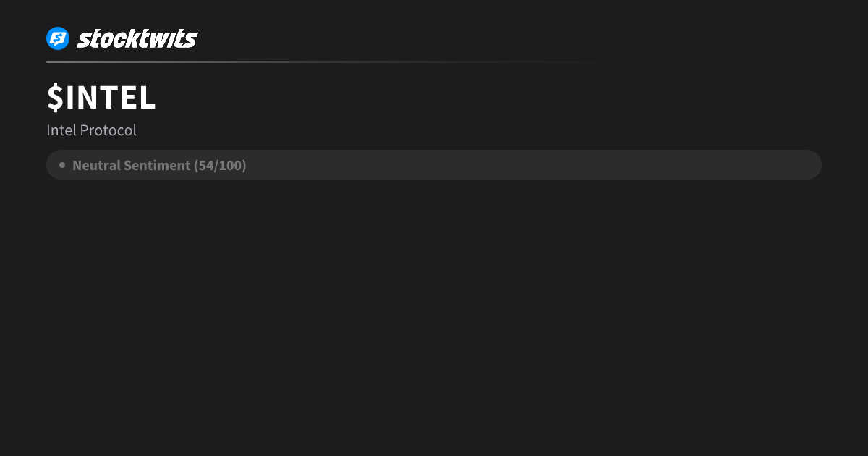868x456 pixels.
Task: Click the word Sentiment in the pill
Action: point(157,165)
